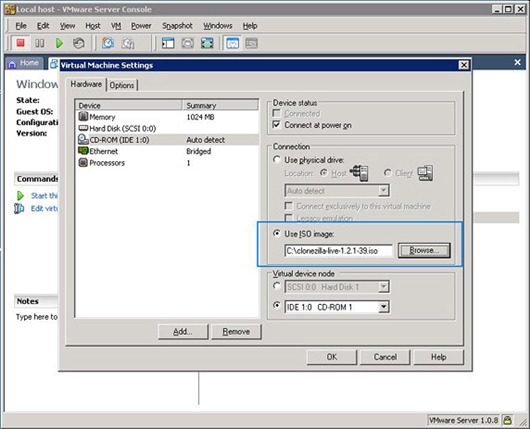530x429 pixels.
Task: Toggle the Legacy emulation checkbox
Action: [289, 217]
